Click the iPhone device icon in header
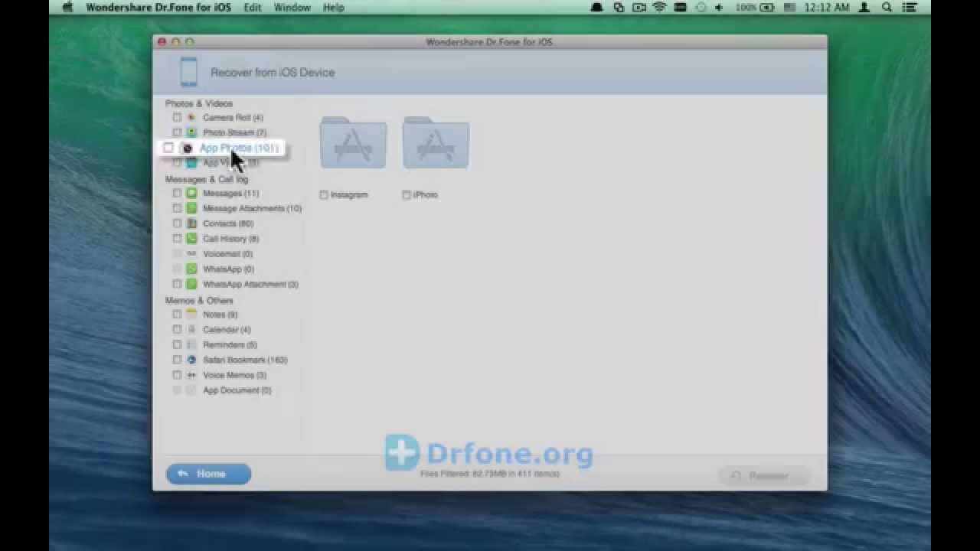The image size is (980, 551). click(188, 72)
